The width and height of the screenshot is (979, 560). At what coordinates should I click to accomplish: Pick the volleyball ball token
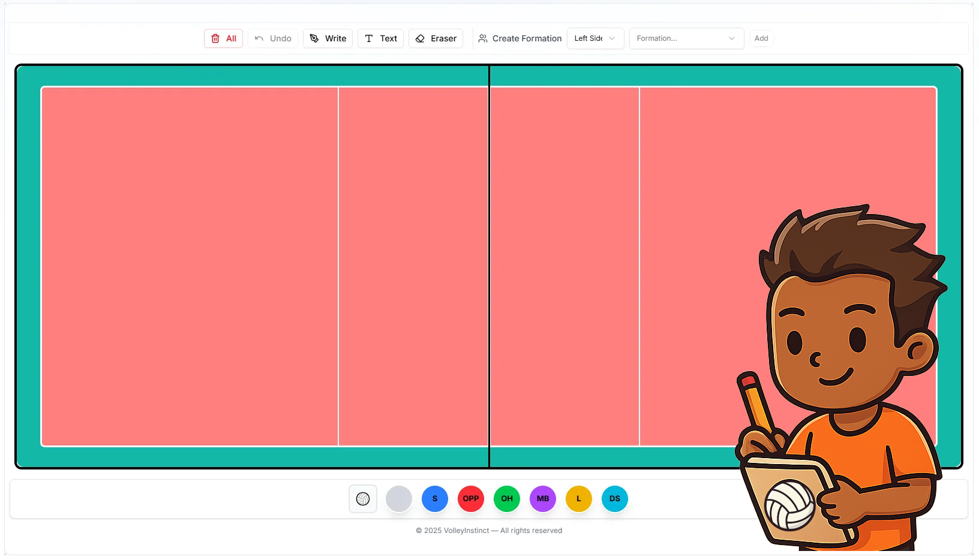(x=363, y=499)
